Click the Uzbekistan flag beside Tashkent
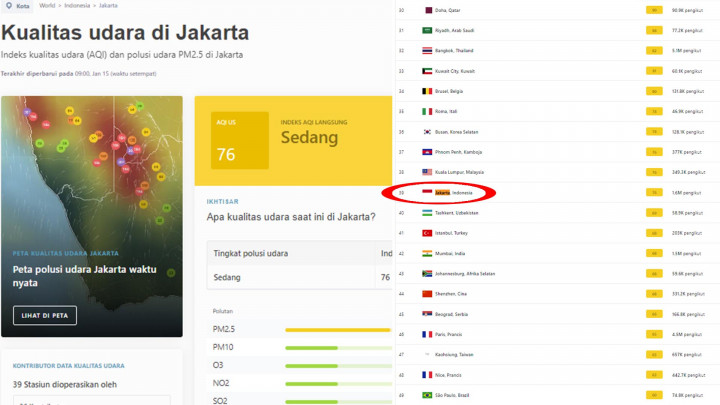This screenshot has height=405, width=720. [x=427, y=213]
